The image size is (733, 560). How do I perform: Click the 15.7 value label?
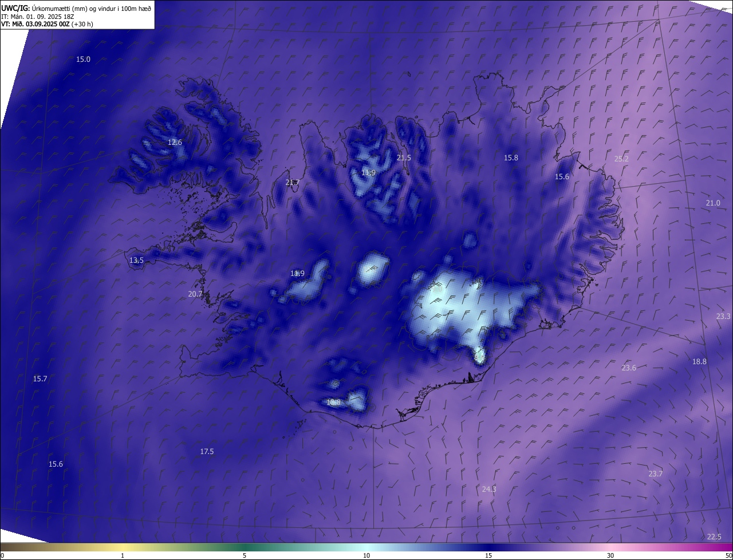[40, 378]
